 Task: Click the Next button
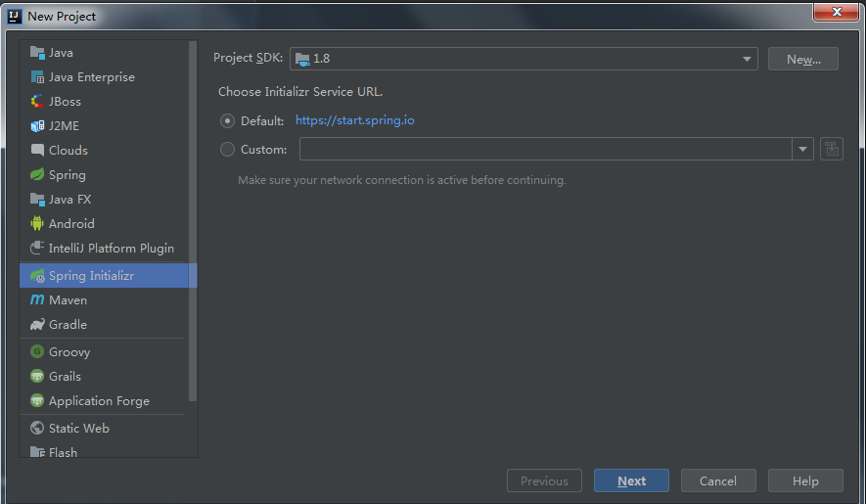(x=631, y=481)
